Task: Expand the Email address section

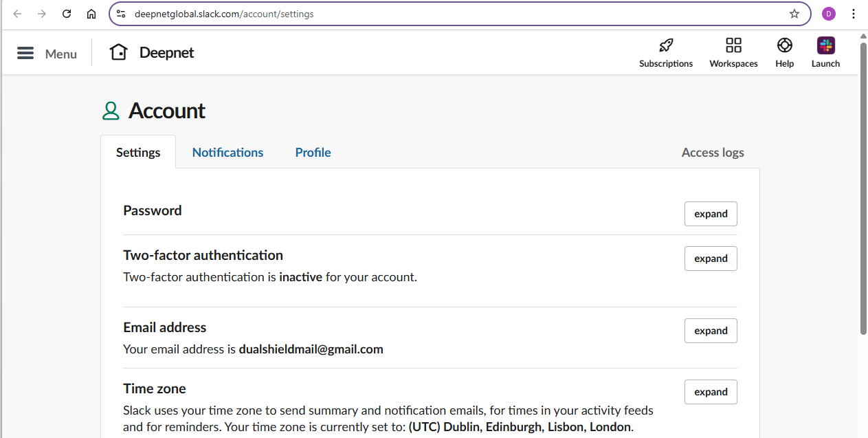Action: 711,331
